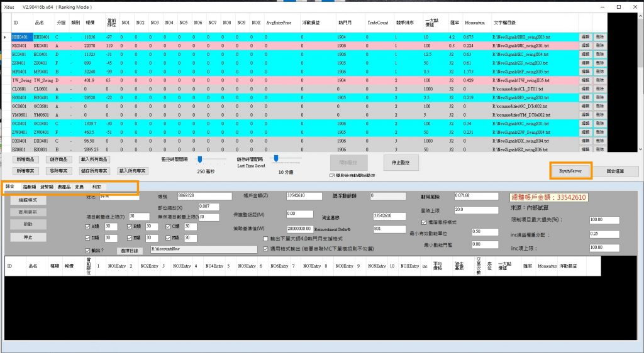Image resolution: width=644 pixels, height=353 pixels.
Task: Click 新增商品 to add a product
Action: coord(25,161)
